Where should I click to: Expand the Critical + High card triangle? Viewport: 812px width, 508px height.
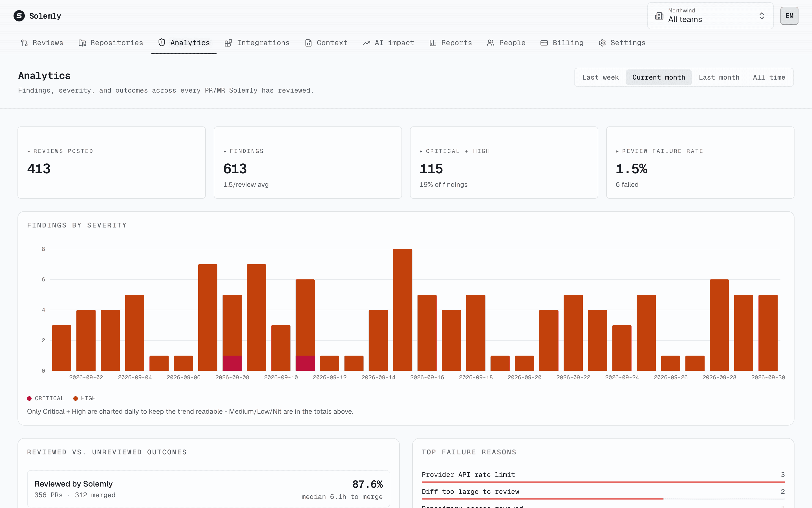(x=421, y=152)
